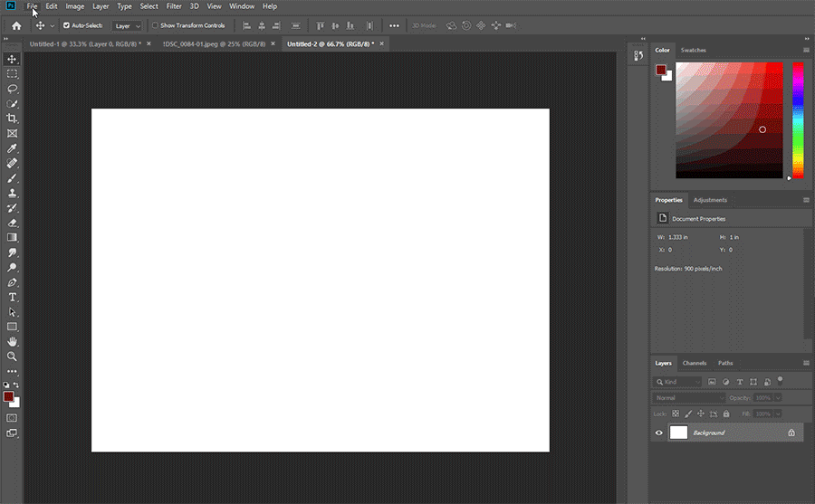Screen dimensions: 815x504
Task: Select the Healing Brush tool
Action: click(x=12, y=163)
